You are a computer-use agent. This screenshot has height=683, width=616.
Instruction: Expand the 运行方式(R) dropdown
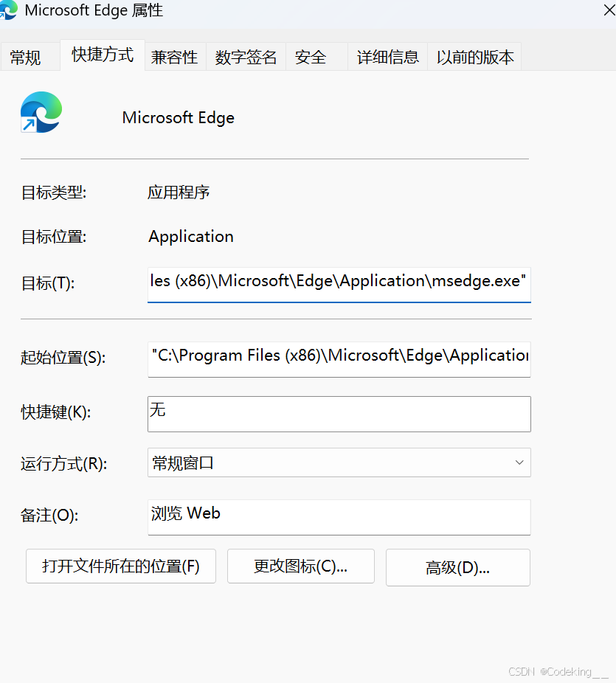(339, 462)
